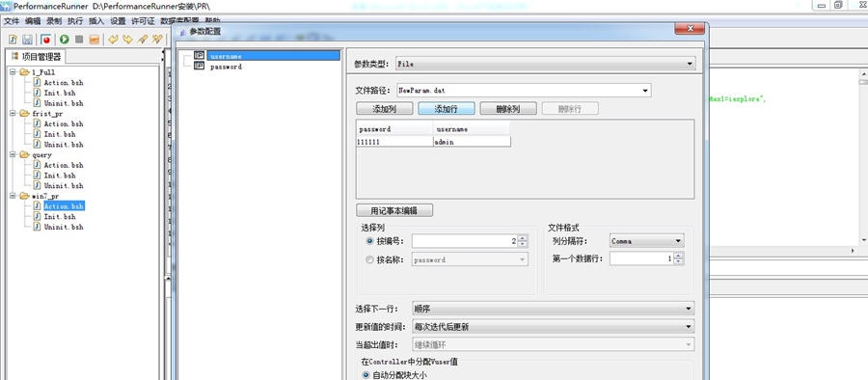Open the 设置 menu
The height and width of the screenshot is (380, 868).
point(118,21)
